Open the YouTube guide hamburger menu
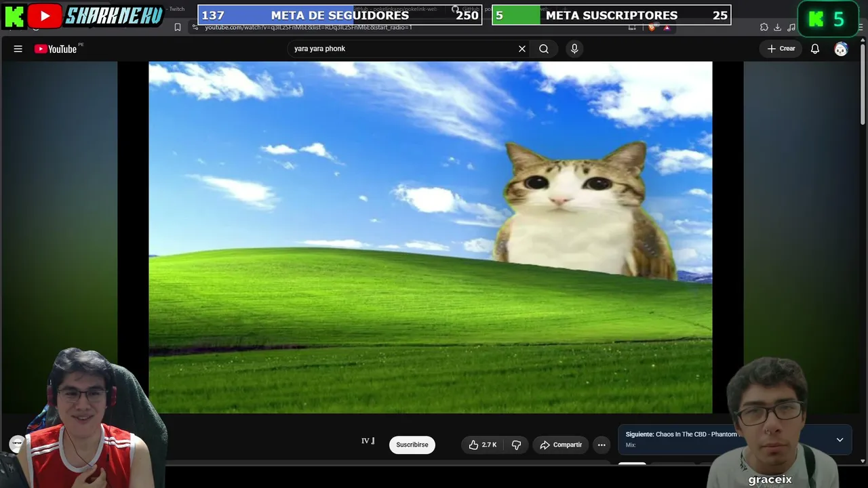The height and width of the screenshot is (488, 868). (x=18, y=49)
